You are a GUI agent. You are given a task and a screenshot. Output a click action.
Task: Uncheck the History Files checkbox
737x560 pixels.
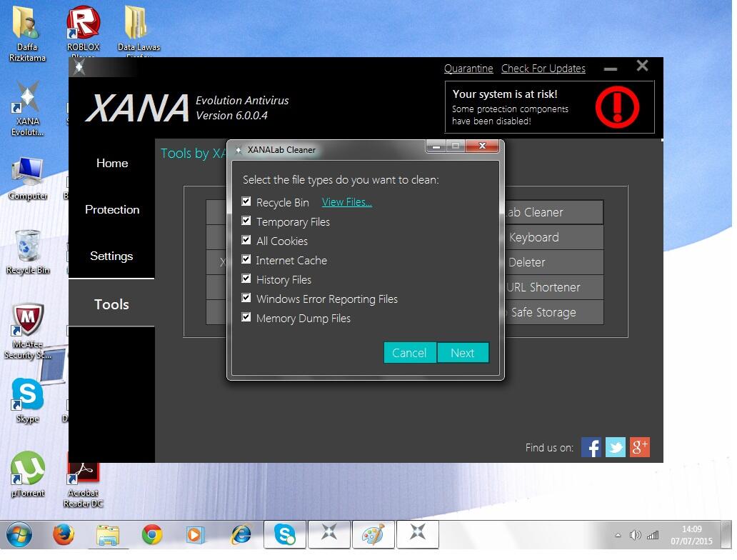[246, 279]
